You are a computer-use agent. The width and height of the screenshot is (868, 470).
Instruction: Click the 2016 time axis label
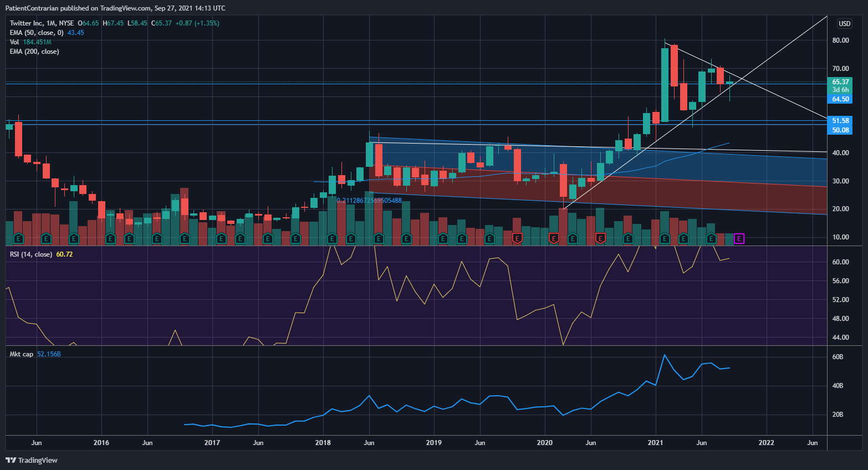[101, 443]
